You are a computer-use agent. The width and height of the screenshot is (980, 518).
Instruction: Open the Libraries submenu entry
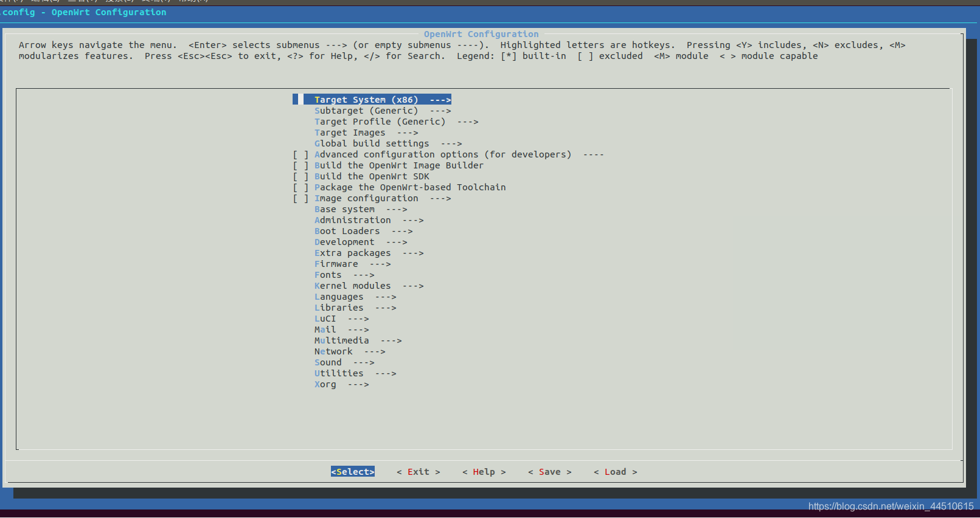tap(355, 308)
